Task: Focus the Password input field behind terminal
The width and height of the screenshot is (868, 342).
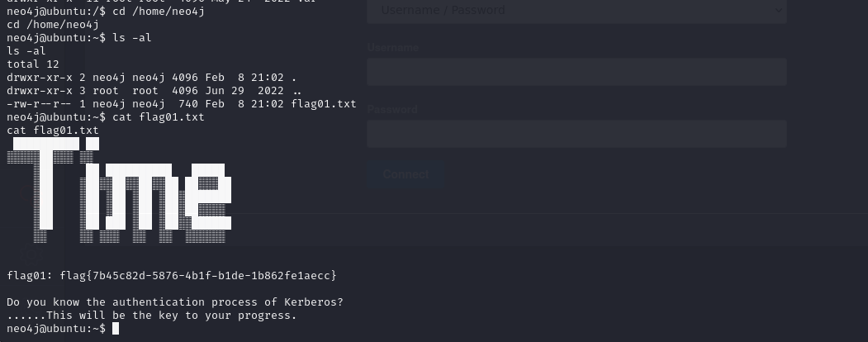Action: click(x=576, y=134)
